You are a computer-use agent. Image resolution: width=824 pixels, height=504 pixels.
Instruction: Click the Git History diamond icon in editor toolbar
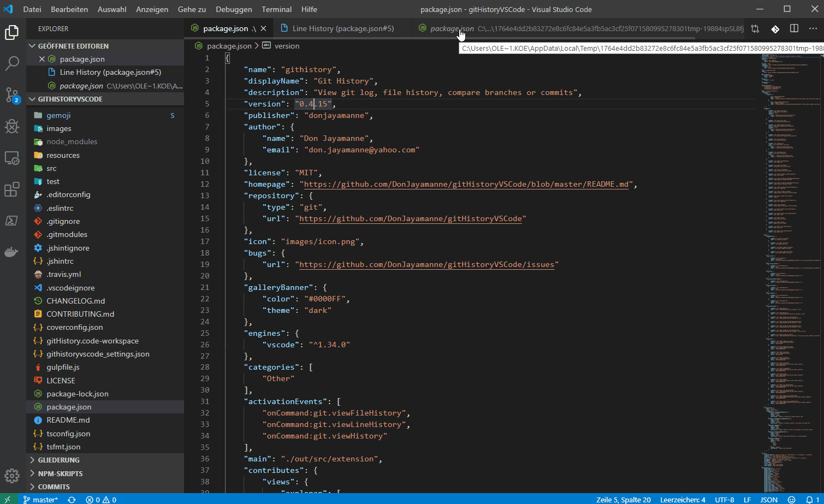[775, 28]
